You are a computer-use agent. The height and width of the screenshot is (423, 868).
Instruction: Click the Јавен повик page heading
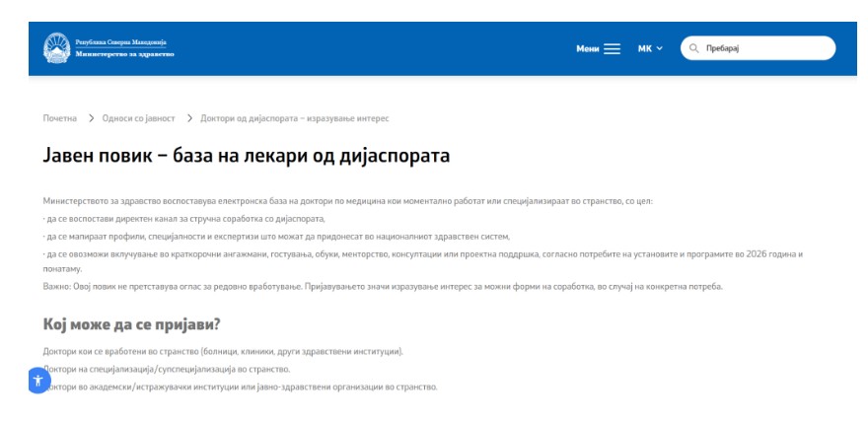pos(247,157)
